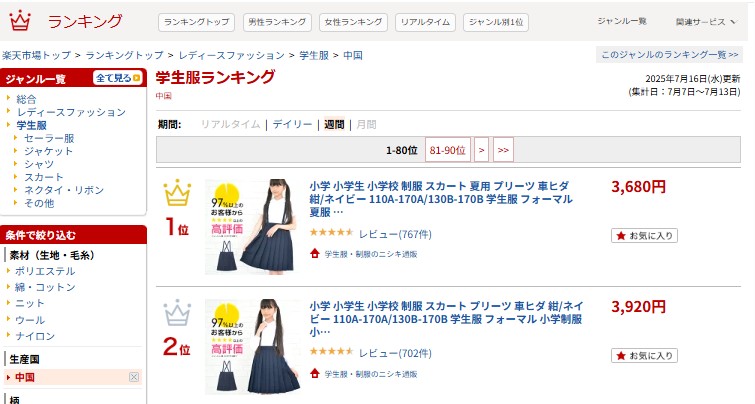Go to the last page with >> button
755x404 pixels.
503,150
